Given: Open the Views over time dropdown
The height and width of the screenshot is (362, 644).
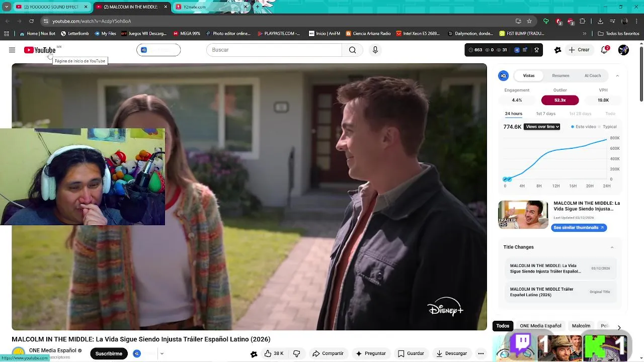Looking at the screenshot, I should 542,127.
